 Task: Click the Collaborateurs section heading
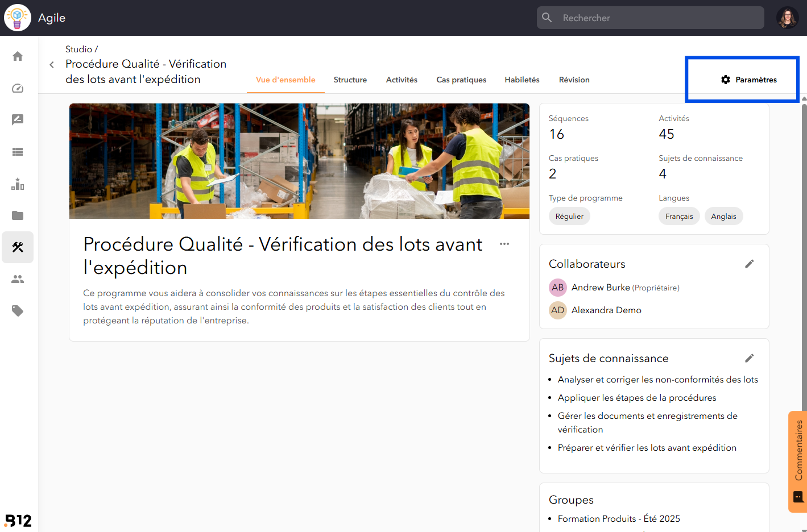pos(587,264)
